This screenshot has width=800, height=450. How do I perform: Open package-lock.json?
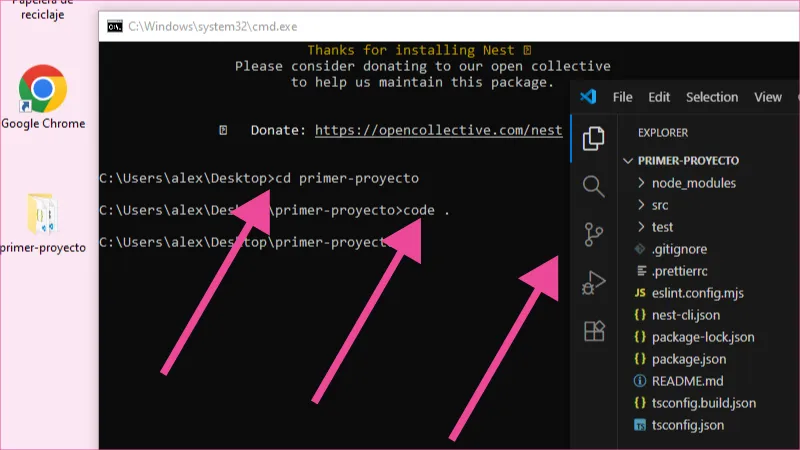pyautogui.click(x=703, y=337)
